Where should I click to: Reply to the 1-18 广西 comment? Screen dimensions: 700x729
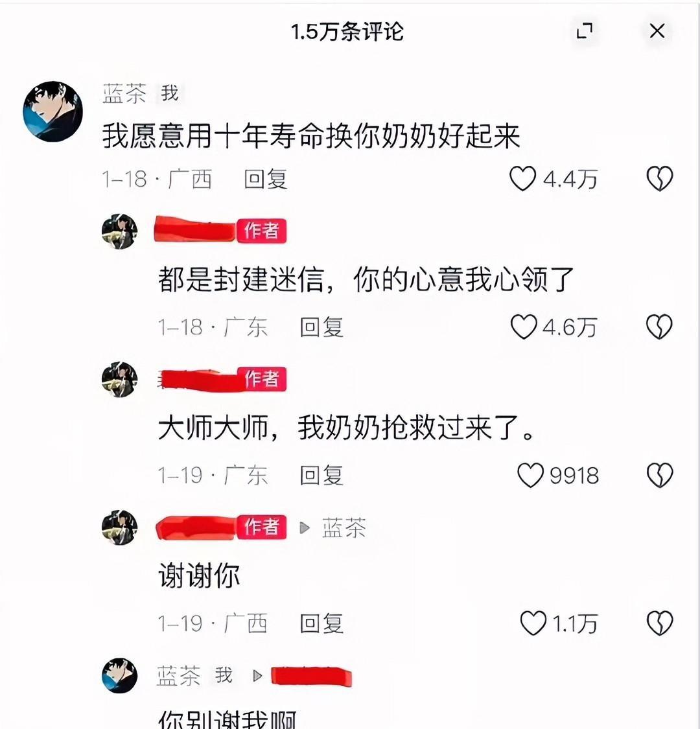pos(266,179)
